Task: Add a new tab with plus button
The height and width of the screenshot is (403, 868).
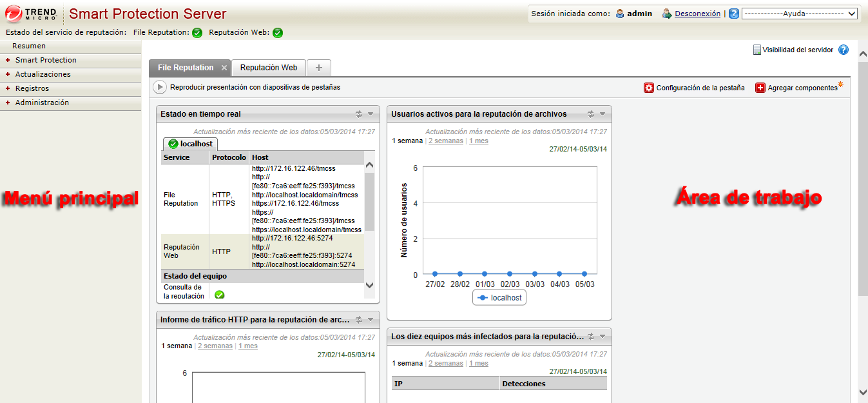Action: pos(319,68)
